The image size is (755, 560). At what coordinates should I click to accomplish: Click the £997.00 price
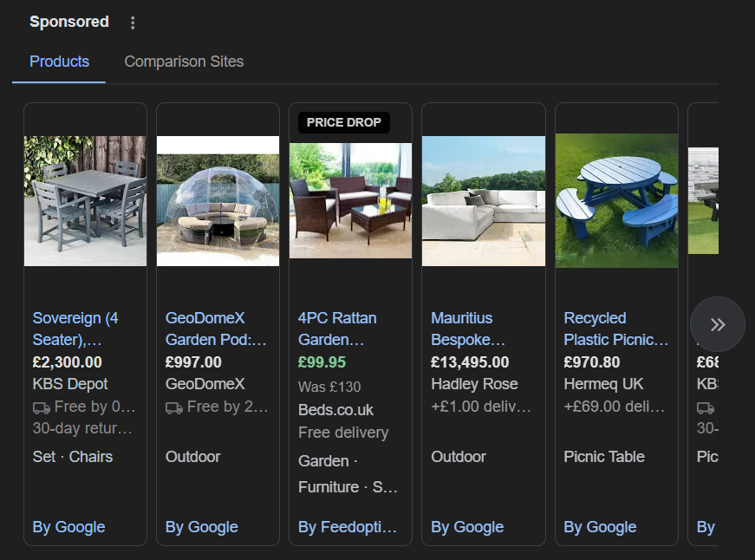coord(193,362)
